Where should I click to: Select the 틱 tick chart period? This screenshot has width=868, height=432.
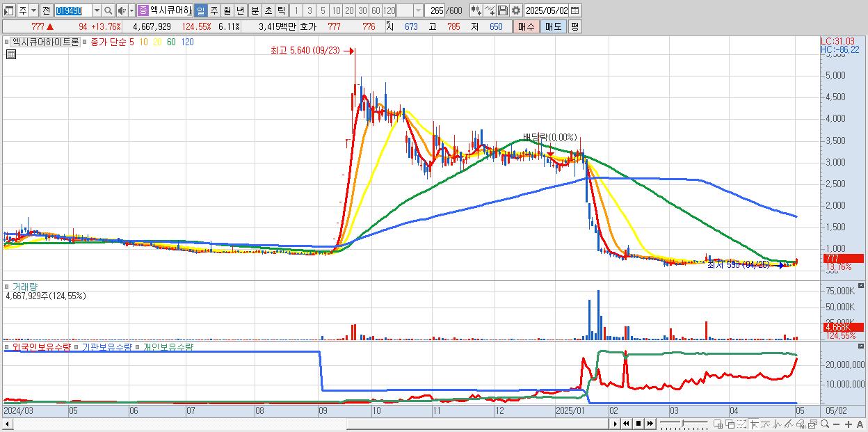pos(281,10)
